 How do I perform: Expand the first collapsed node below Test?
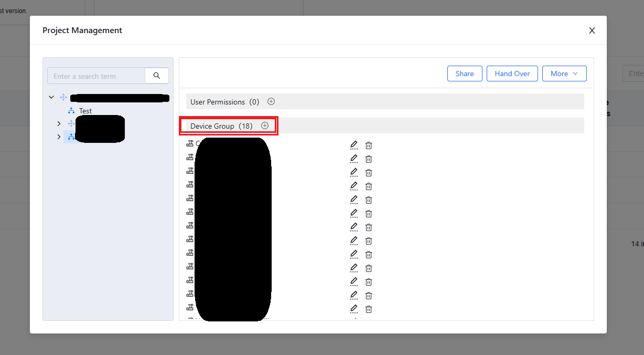pos(59,123)
